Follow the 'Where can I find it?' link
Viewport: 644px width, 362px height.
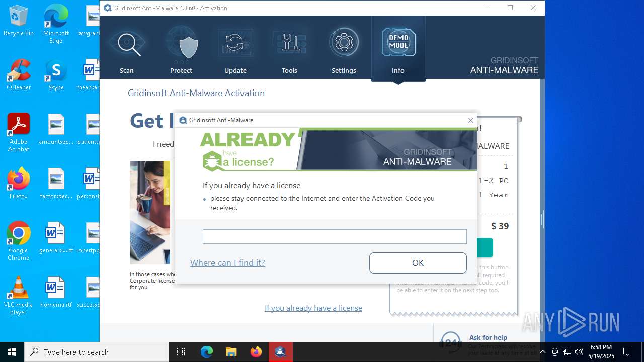pos(227,263)
